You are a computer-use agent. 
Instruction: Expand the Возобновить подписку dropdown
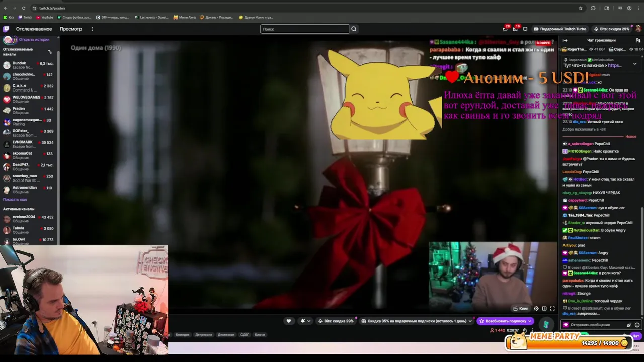530,321
